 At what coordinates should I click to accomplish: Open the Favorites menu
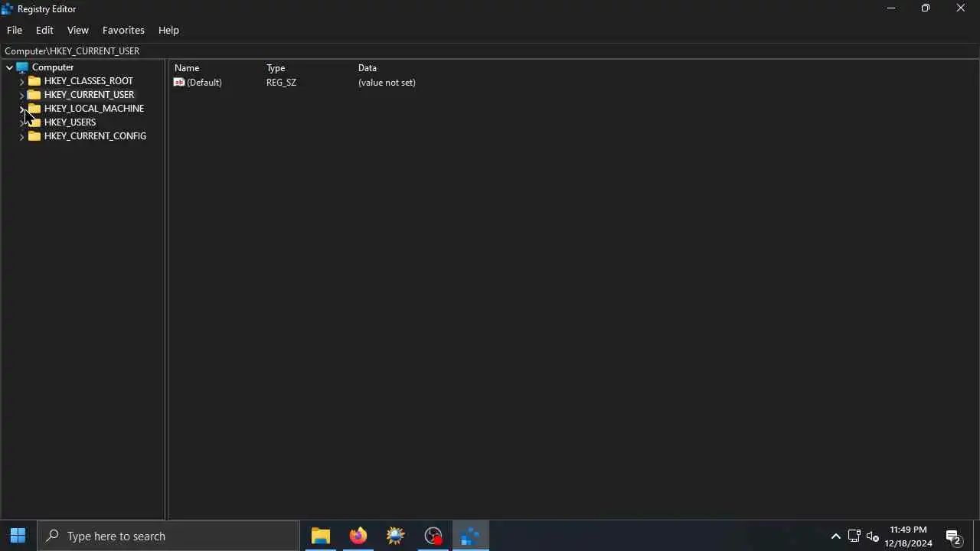click(123, 30)
